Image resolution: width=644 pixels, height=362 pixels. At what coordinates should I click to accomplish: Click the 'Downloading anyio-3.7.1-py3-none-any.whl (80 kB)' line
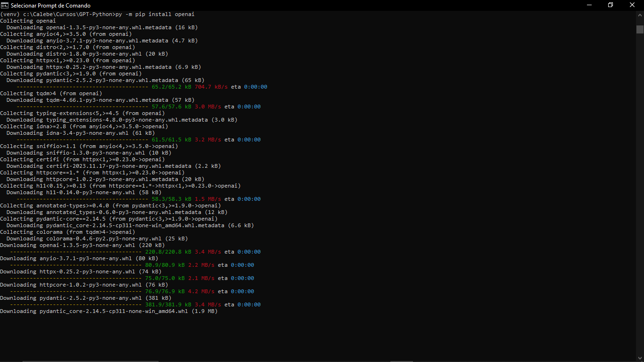point(79,258)
